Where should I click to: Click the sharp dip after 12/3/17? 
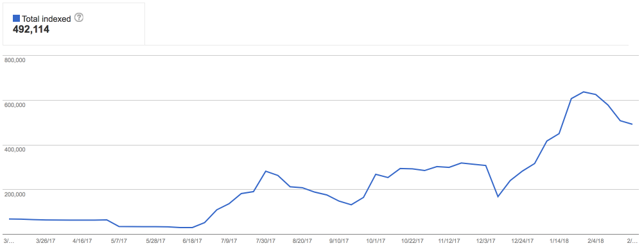pyautogui.click(x=498, y=197)
